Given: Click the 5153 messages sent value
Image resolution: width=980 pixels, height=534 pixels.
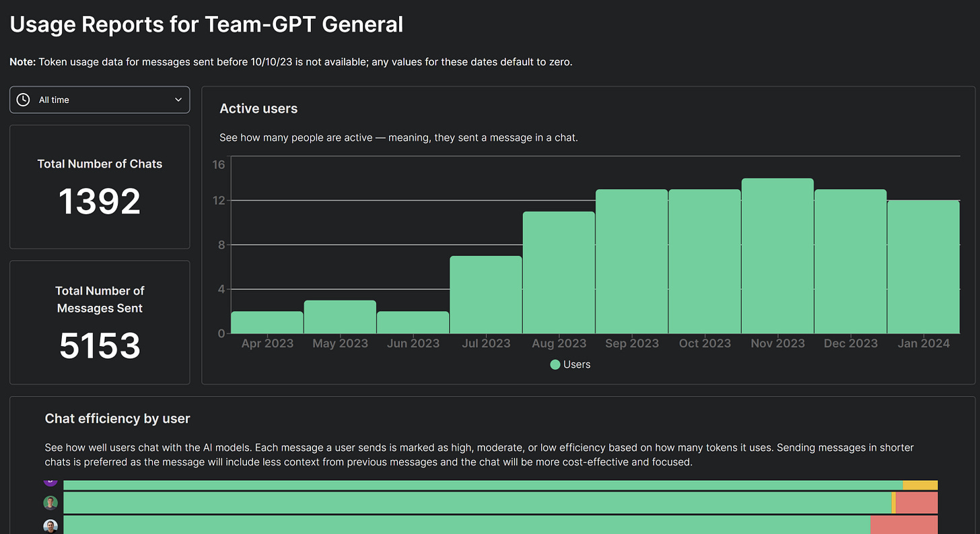Looking at the screenshot, I should click(100, 345).
